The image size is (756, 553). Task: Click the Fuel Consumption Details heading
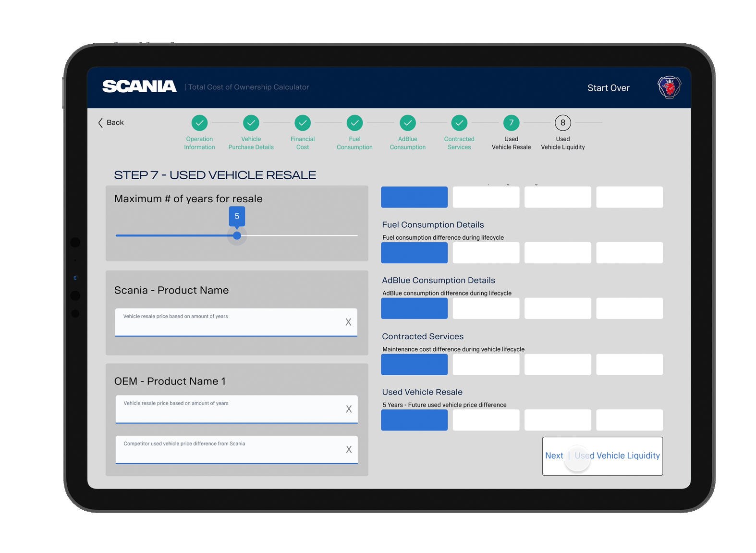coord(433,225)
